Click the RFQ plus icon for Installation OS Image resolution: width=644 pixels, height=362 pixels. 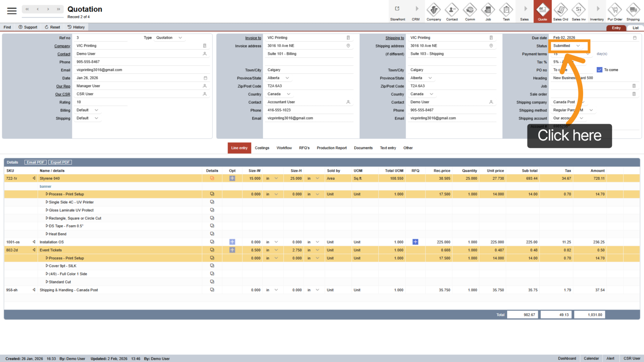tap(415, 242)
